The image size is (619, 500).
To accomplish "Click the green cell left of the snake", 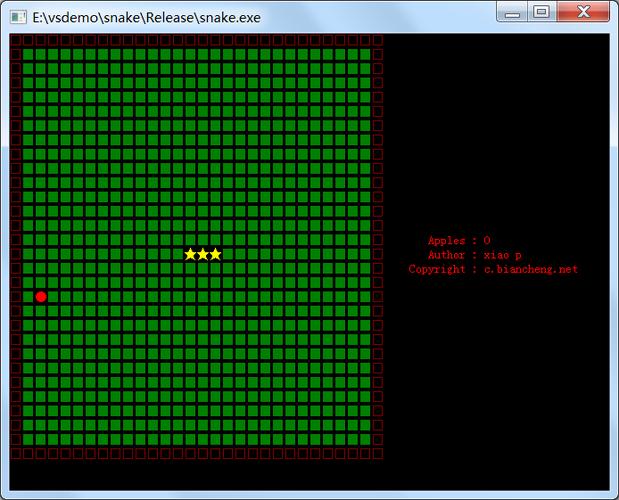I will tap(178, 254).
